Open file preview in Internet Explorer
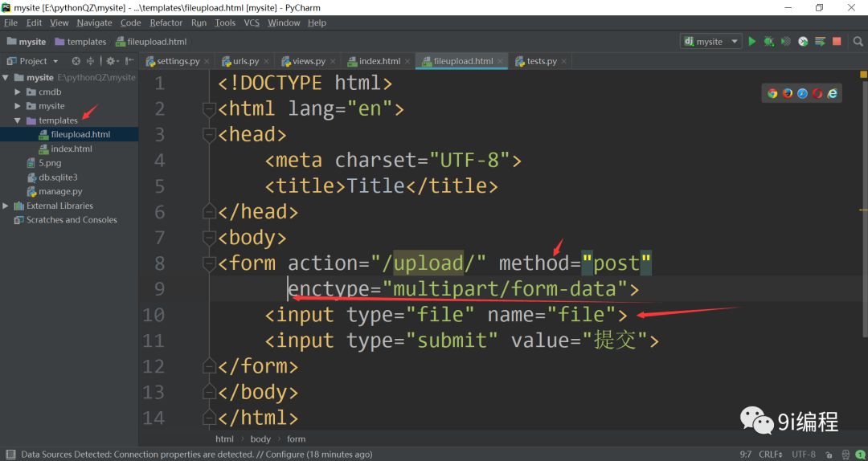 pyautogui.click(x=833, y=93)
